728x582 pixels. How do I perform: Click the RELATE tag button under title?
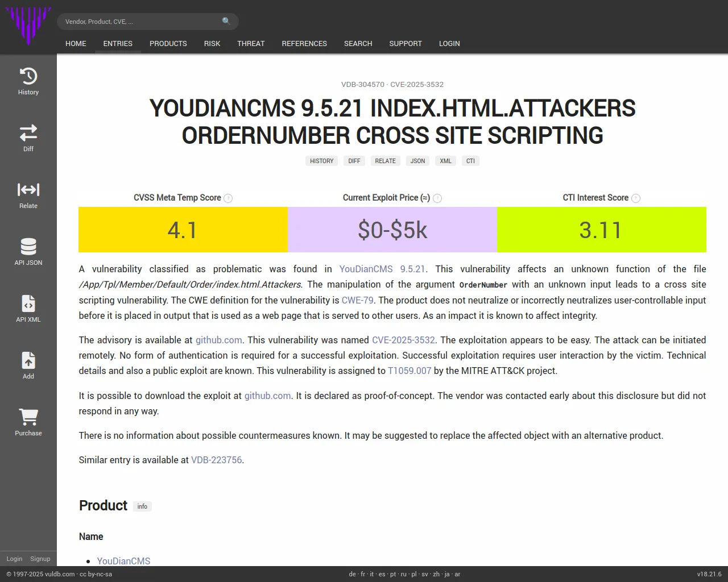tap(385, 161)
